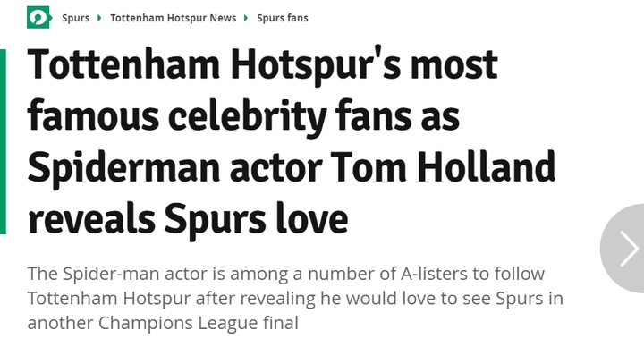Go to Tottenham Hotspur News section
The width and height of the screenshot is (644, 347).
(x=173, y=18)
